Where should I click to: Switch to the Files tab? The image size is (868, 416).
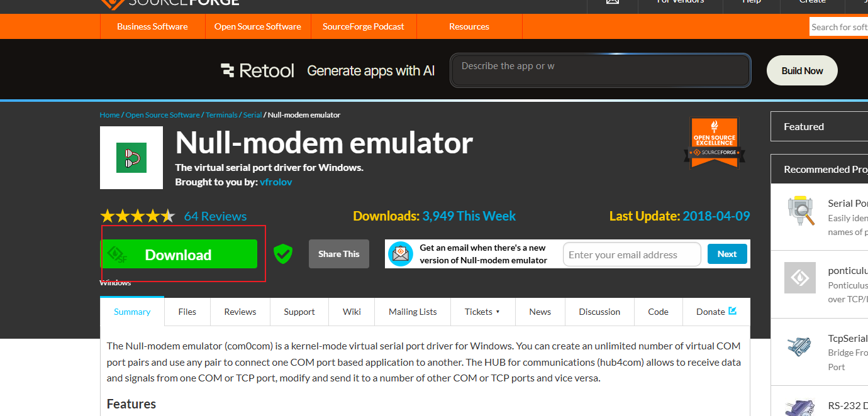(187, 312)
